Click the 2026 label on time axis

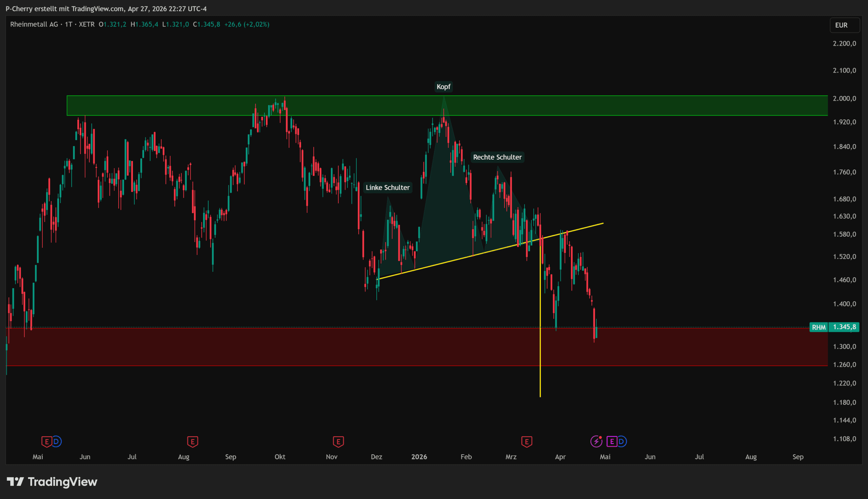419,457
